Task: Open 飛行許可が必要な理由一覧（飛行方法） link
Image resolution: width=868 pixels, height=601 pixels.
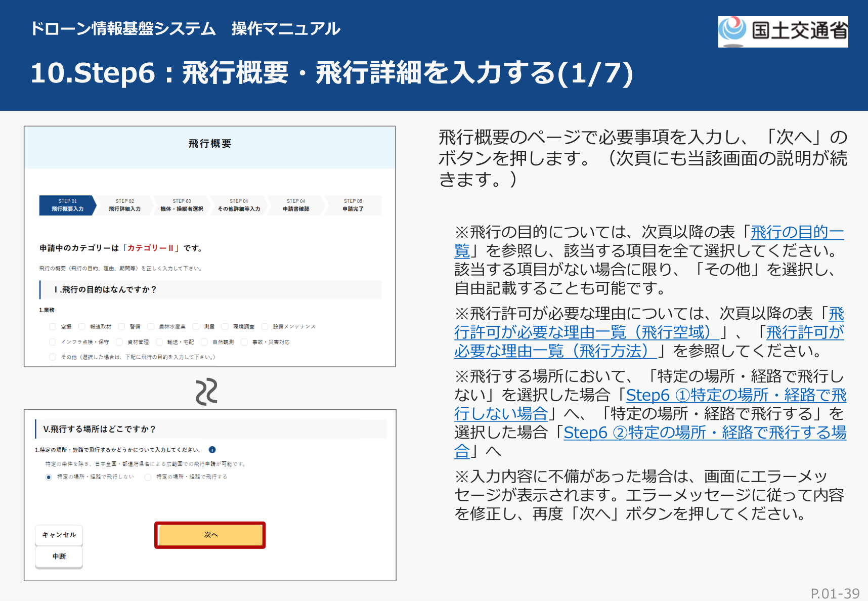Action: tap(555, 351)
